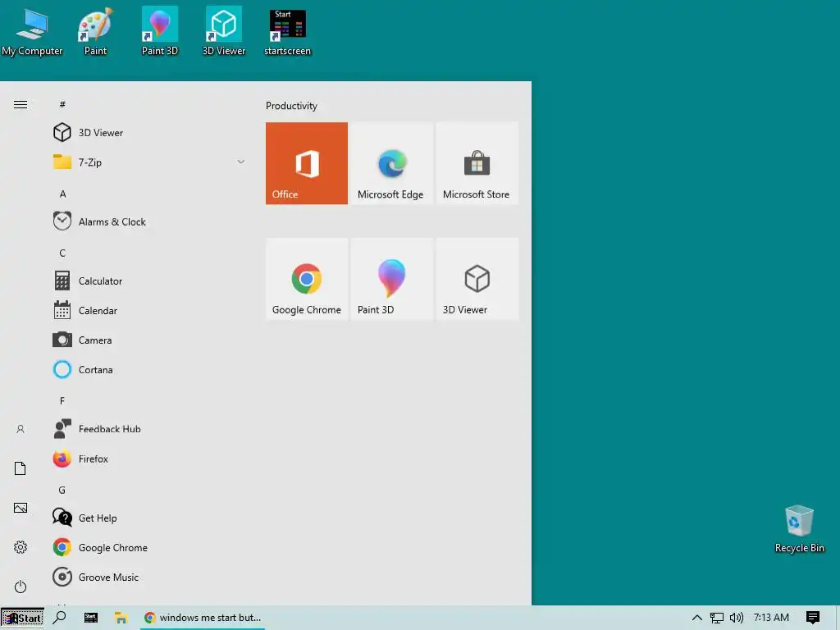The image size is (840, 630).
Task: Click the # letter header in app list
Action: (62, 104)
